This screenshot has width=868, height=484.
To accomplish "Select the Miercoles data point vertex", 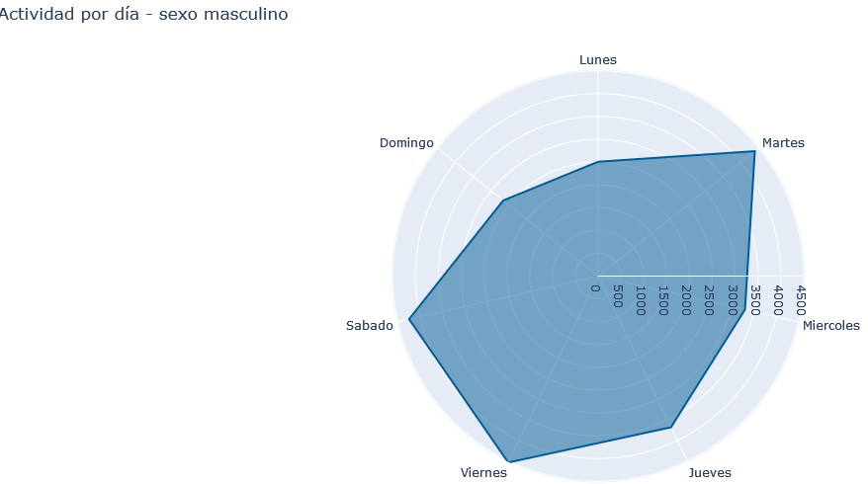I will [x=744, y=308].
